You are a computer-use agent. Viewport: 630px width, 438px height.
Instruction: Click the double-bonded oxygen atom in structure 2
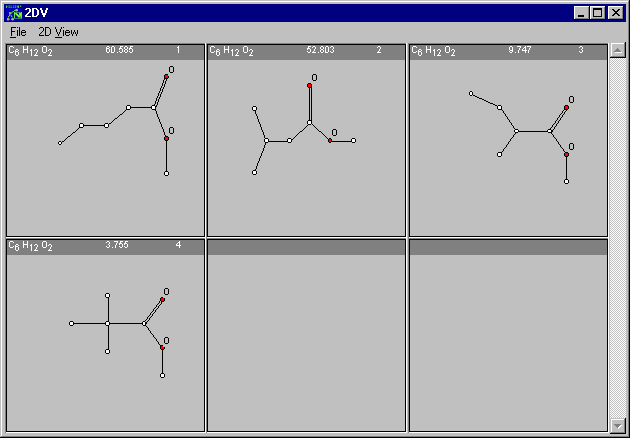309,86
